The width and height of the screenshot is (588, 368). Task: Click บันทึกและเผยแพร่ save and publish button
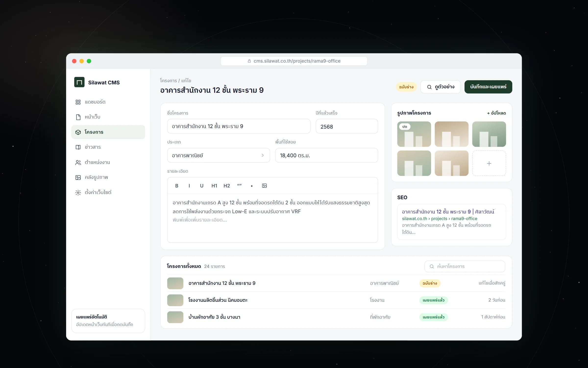coord(488,87)
